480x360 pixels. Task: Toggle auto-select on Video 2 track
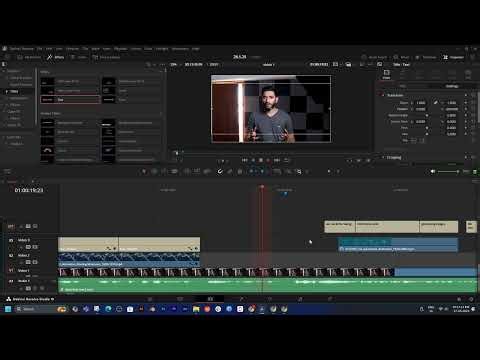click(x=28, y=262)
